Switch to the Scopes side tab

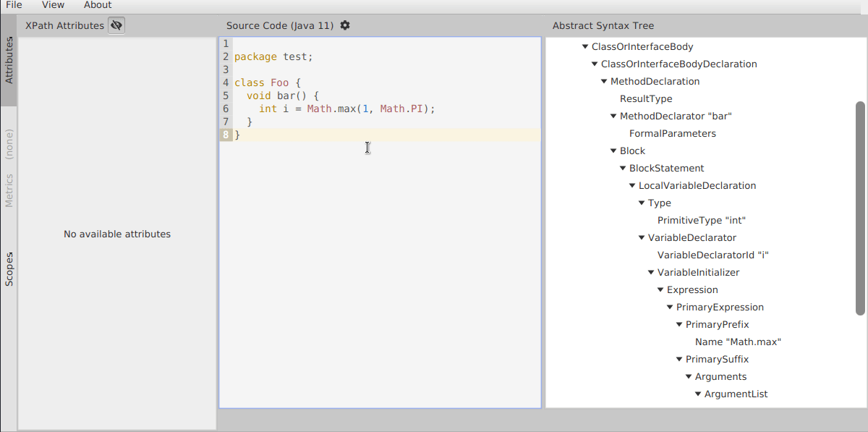pos(9,269)
